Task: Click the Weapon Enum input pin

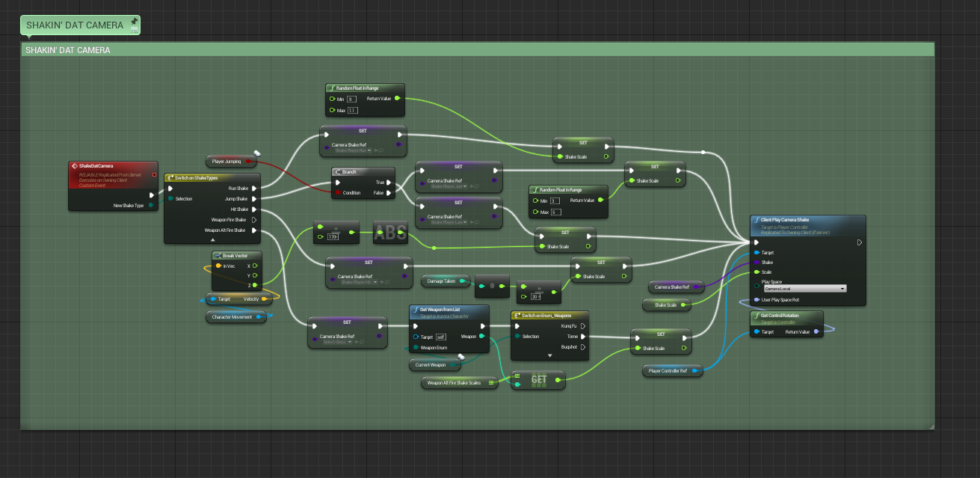Action: [x=416, y=347]
